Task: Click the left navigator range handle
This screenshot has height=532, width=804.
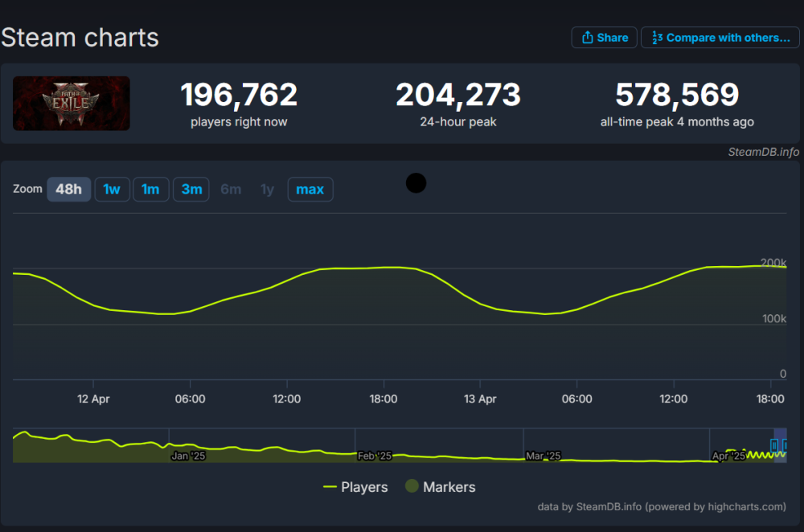Action: [774, 445]
